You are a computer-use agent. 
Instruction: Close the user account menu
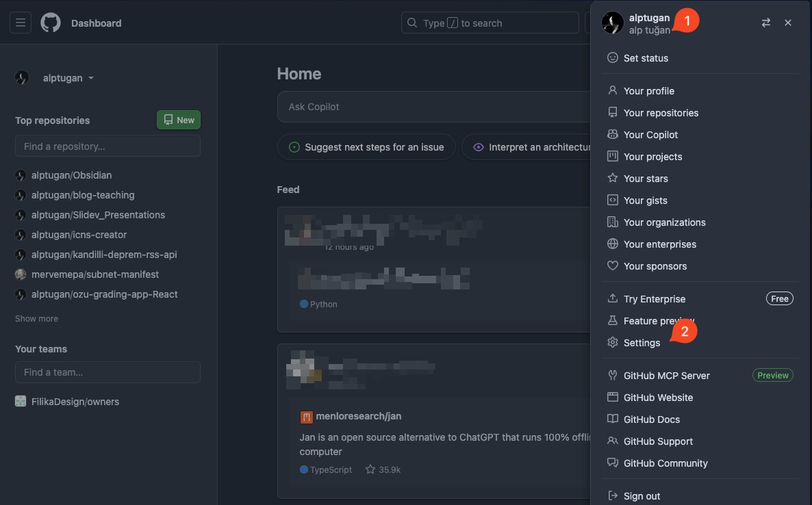pyautogui.click(x=787, y=23)
